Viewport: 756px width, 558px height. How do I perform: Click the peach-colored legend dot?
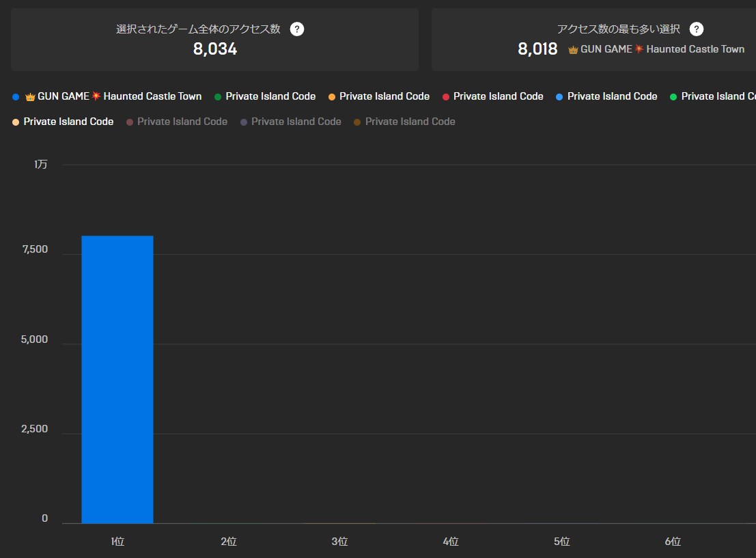16,122
